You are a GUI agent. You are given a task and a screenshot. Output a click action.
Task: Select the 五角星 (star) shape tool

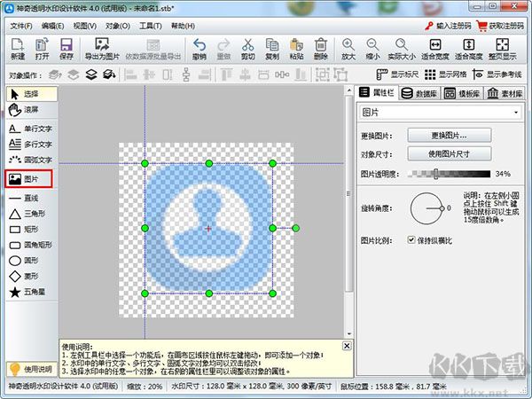[29, 292]
